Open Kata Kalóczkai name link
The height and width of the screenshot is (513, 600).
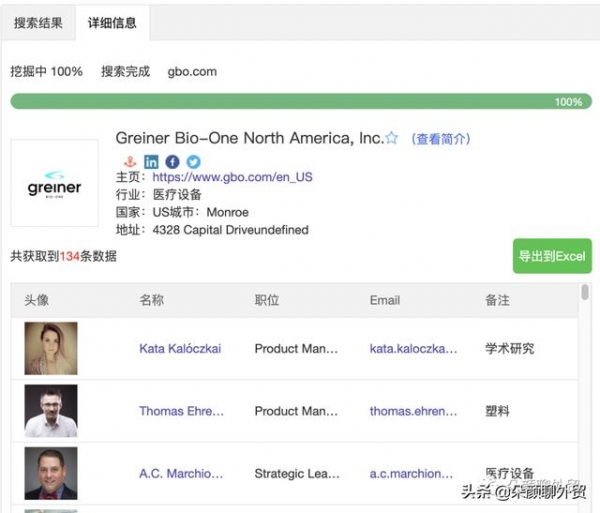(180, 349)
